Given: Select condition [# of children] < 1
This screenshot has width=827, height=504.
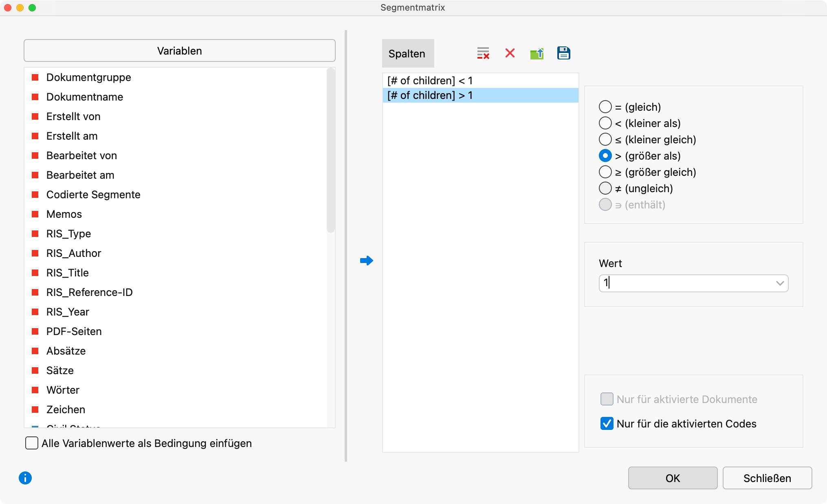Looking at the screenshot, I should 481,81.
